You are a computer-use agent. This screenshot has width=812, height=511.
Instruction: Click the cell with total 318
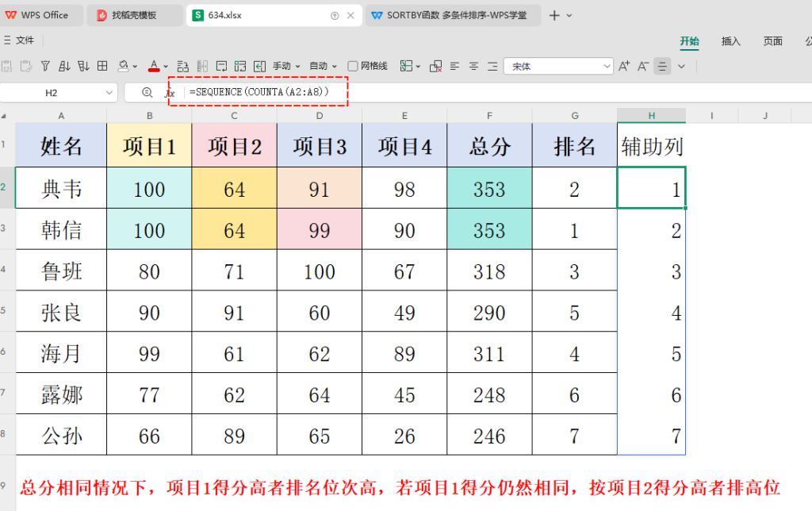[x=489, y=270]
